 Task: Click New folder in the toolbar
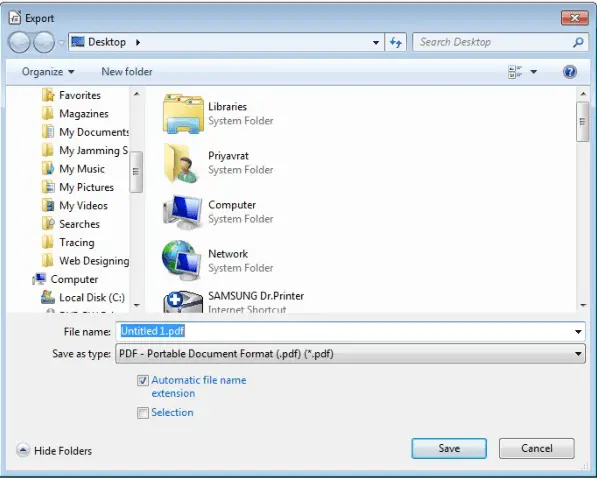tap(127, 72)
